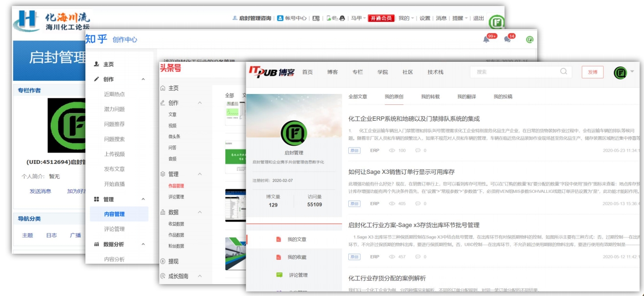This screenshot has height=296, width=644.
Task: Open the 提醒 dropdown in 海川 top bar
Action: 460,18
